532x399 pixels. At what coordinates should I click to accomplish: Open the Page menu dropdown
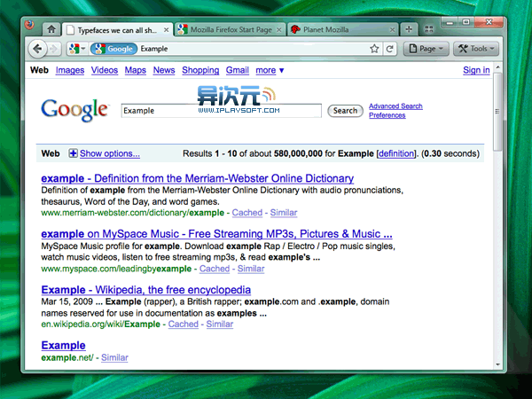pyautogui.click(x=426, y=49)
